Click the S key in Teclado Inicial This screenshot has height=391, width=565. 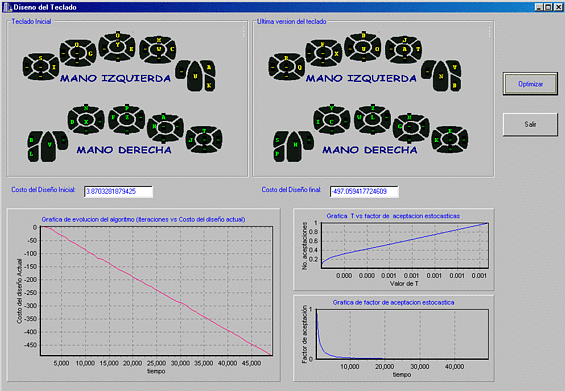[x=40, y=58]
